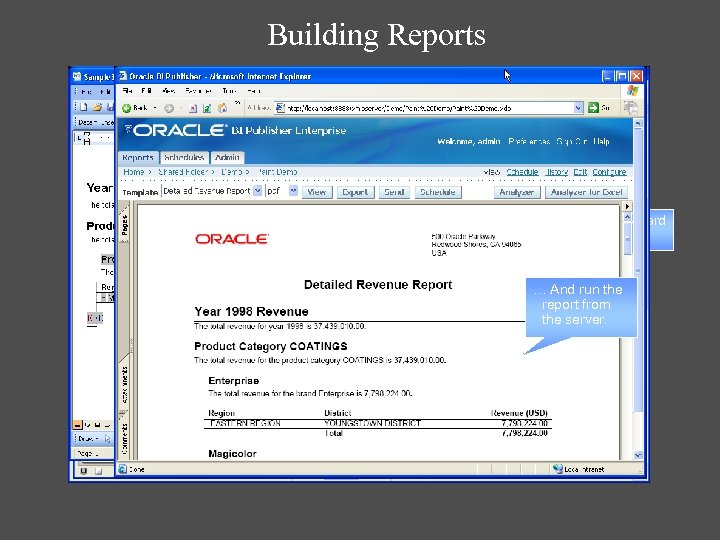
Task: Click the Home breadcrumb link
Action: (x=134, y=172)
